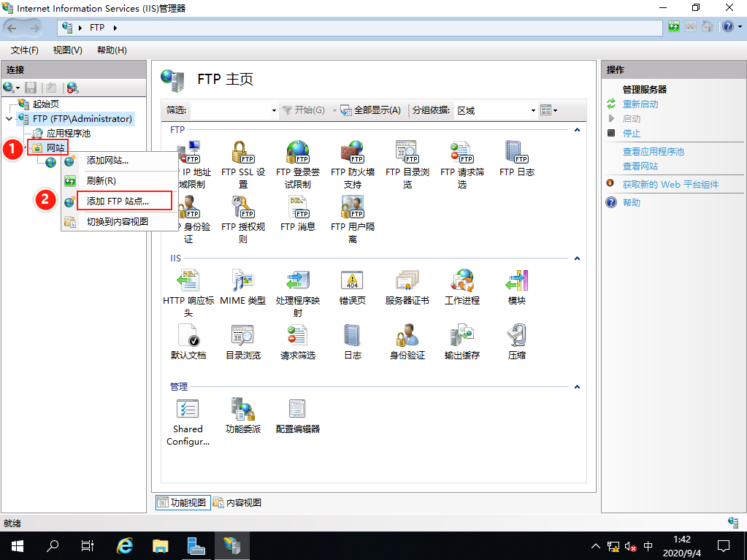Collapse the IIS section group
This screenshot has height=560, width=747.
(x=577, y=258)
